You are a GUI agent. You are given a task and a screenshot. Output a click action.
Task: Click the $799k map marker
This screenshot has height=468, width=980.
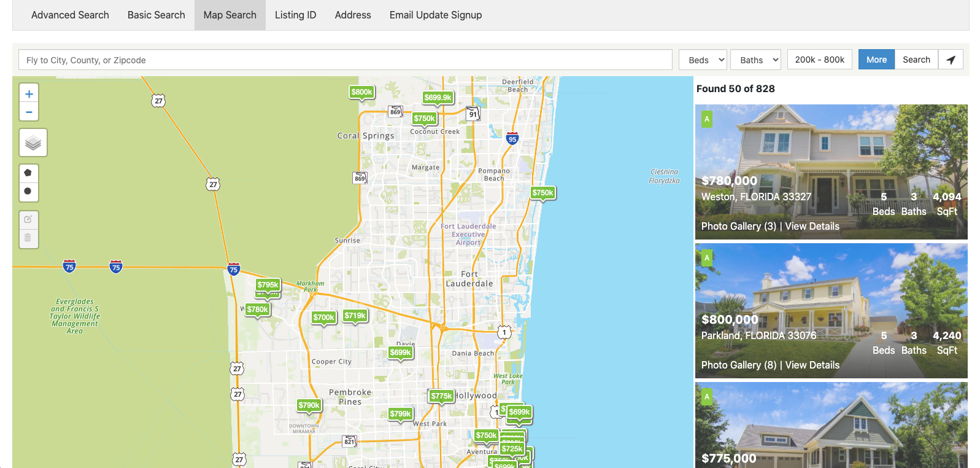400,415
